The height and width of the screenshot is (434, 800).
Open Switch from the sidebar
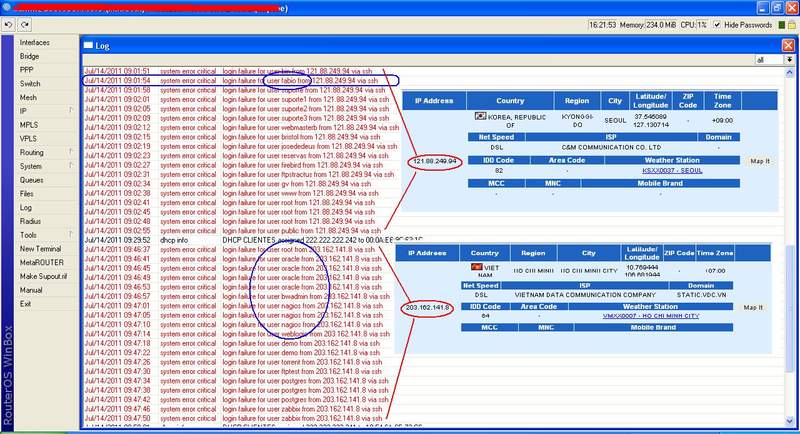coord(30,84)
